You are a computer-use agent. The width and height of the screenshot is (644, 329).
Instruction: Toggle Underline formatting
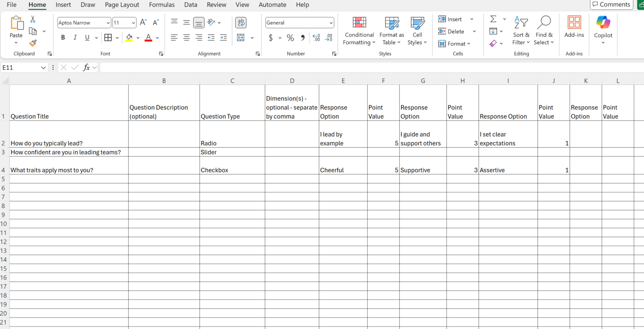pyautogui.click(x=87, y=38)
